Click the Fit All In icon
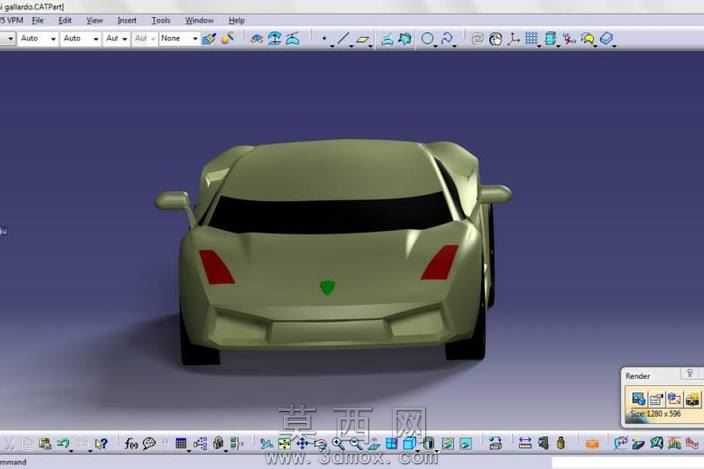The width and height of the screenshot is (704, 469). coord(284,443)
